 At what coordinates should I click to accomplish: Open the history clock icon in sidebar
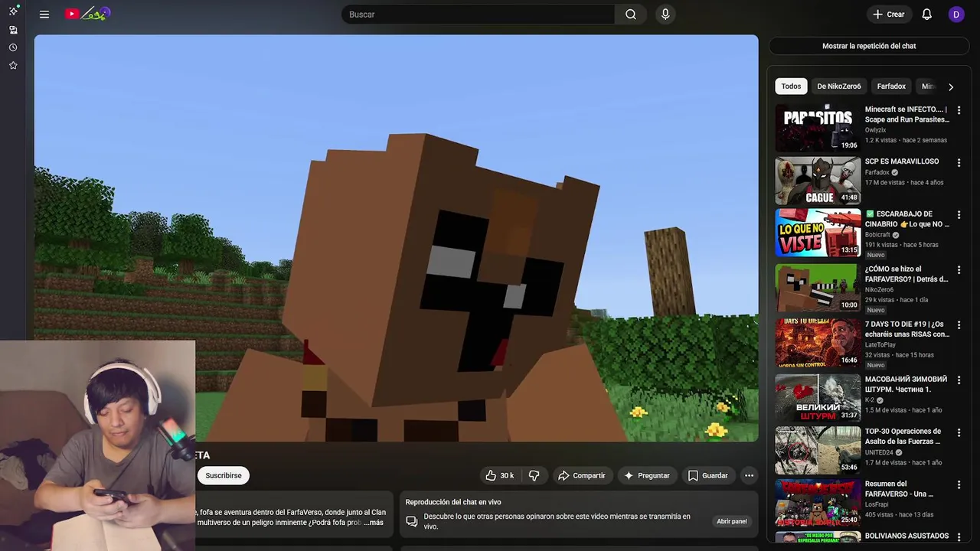coord(13,47)
